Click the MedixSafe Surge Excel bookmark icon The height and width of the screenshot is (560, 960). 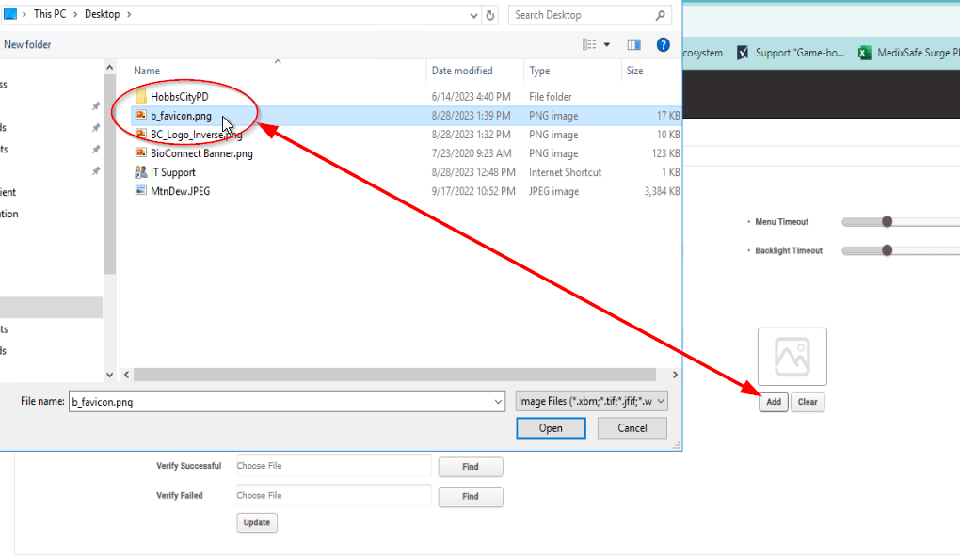[864, 53]
